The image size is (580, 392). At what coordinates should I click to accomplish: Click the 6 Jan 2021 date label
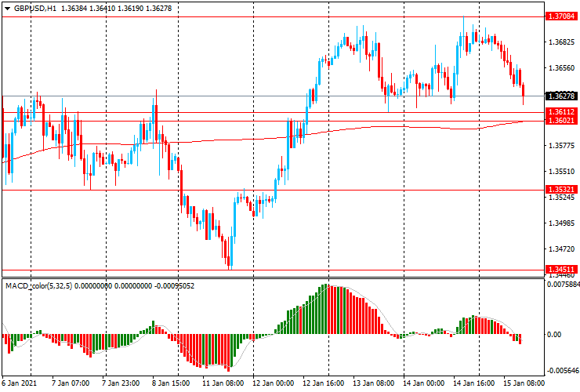point(19,384)
